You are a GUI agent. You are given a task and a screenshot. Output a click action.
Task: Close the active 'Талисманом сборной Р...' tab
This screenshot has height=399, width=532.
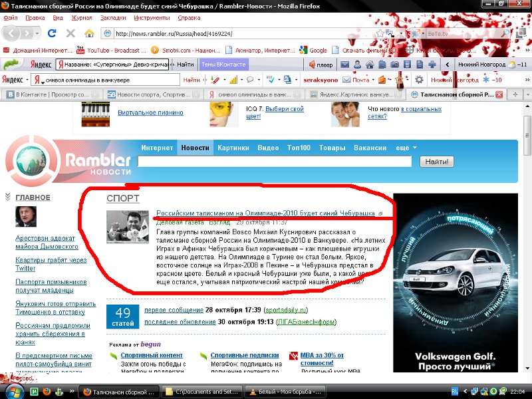click(499, 94)
